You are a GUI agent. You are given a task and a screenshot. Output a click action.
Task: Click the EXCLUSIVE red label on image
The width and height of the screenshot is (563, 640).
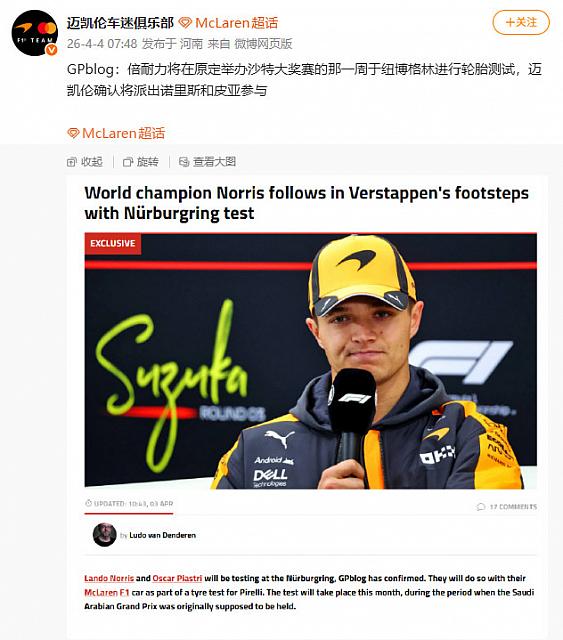[x=113, y=243]
